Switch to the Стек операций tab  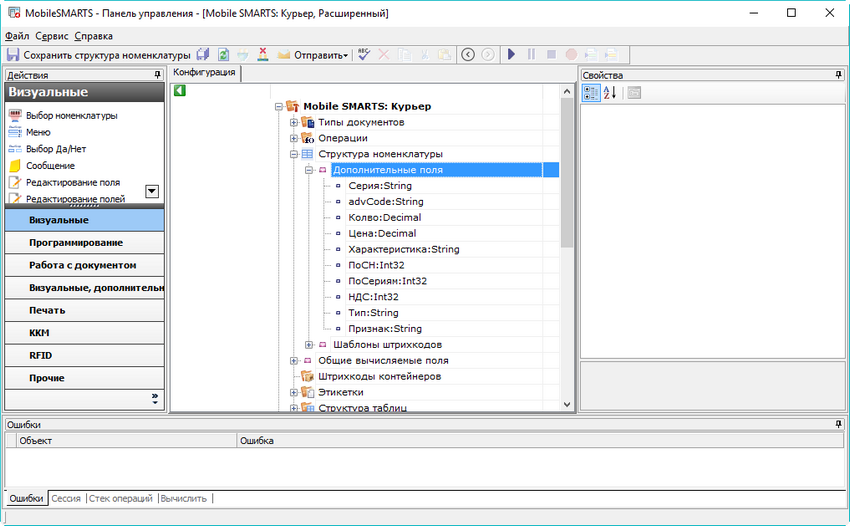[121, 498]
